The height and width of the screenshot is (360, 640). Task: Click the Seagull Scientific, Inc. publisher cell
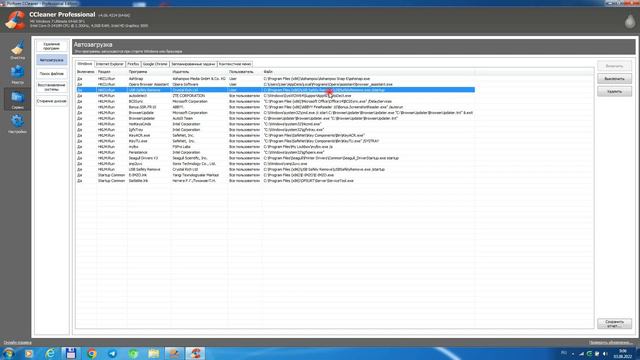pyautogui.click(x=190, y=158)
